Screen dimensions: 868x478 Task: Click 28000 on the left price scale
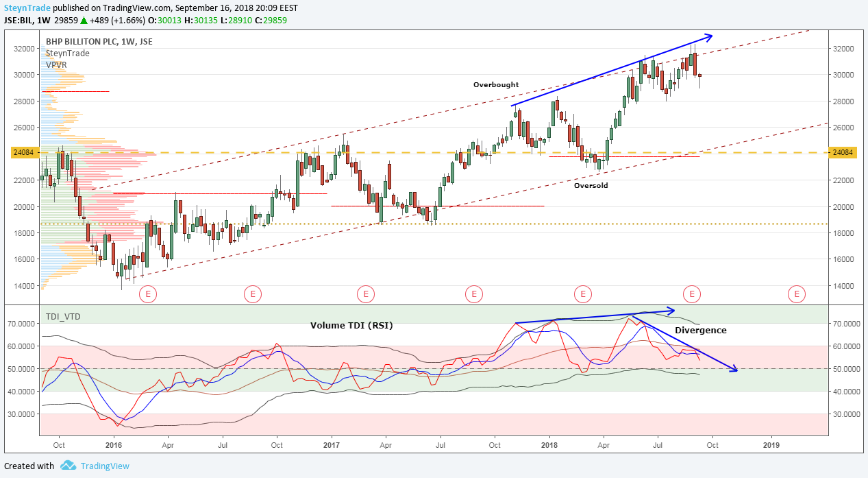pyautogui.click(x=23, y=101)
